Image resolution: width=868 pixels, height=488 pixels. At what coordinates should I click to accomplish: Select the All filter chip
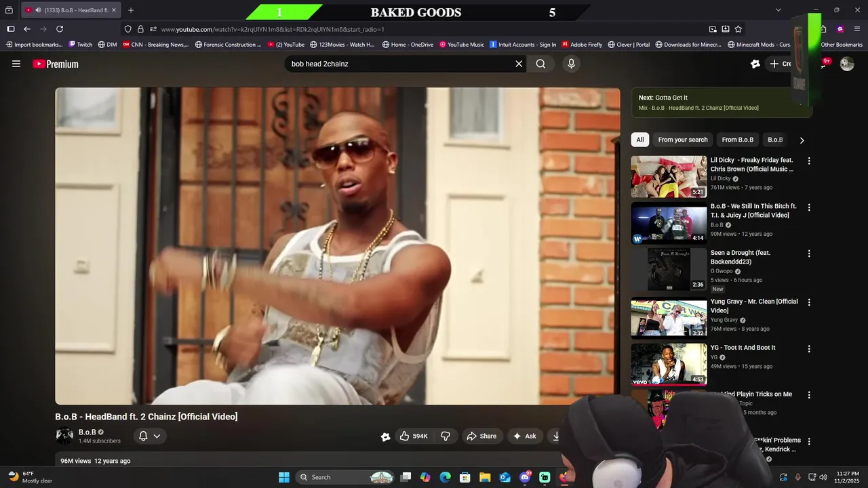click(640, 140)
